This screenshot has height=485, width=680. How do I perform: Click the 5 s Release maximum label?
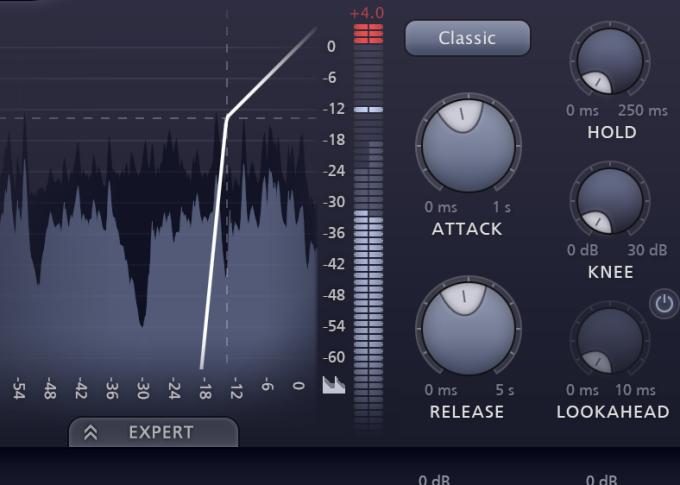tap(505, 390)
